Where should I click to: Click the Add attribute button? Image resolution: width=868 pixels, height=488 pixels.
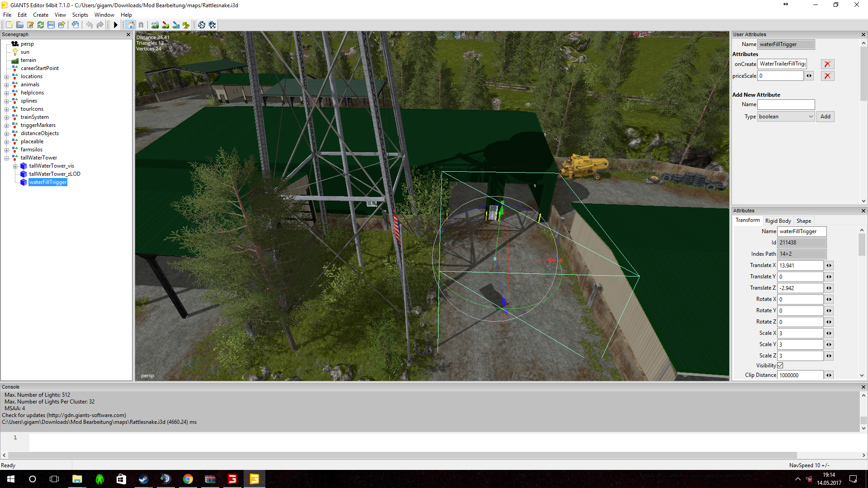[x=825, y=117]
